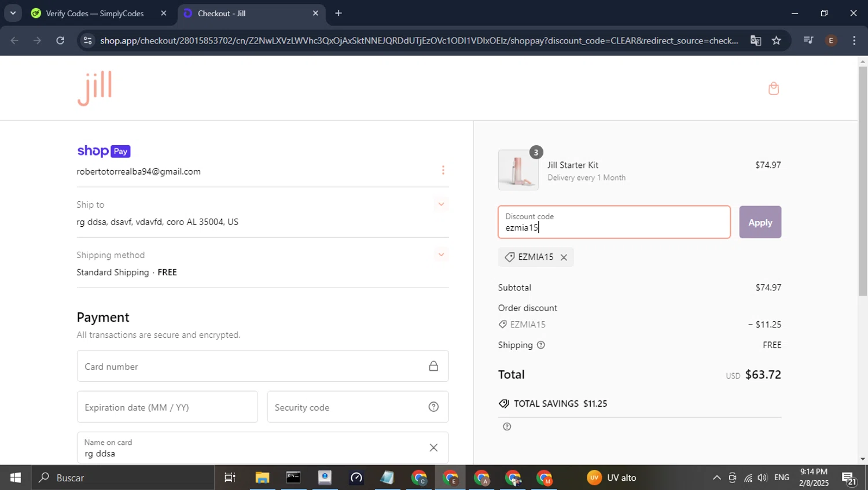Open Task View on taskbar

[230, 478]
